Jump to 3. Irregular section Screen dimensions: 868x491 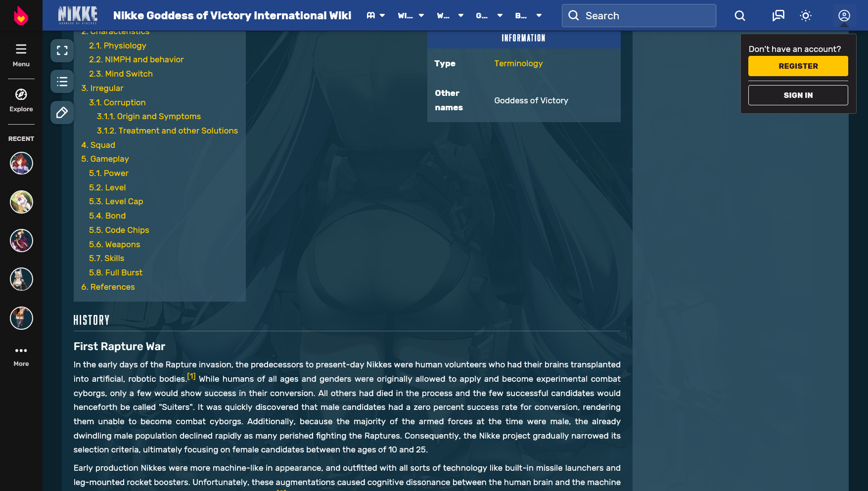pos(102,88)
